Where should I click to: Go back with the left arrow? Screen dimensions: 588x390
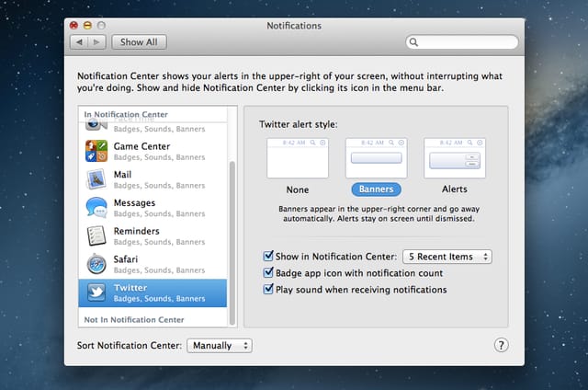(x=79, y=42)
